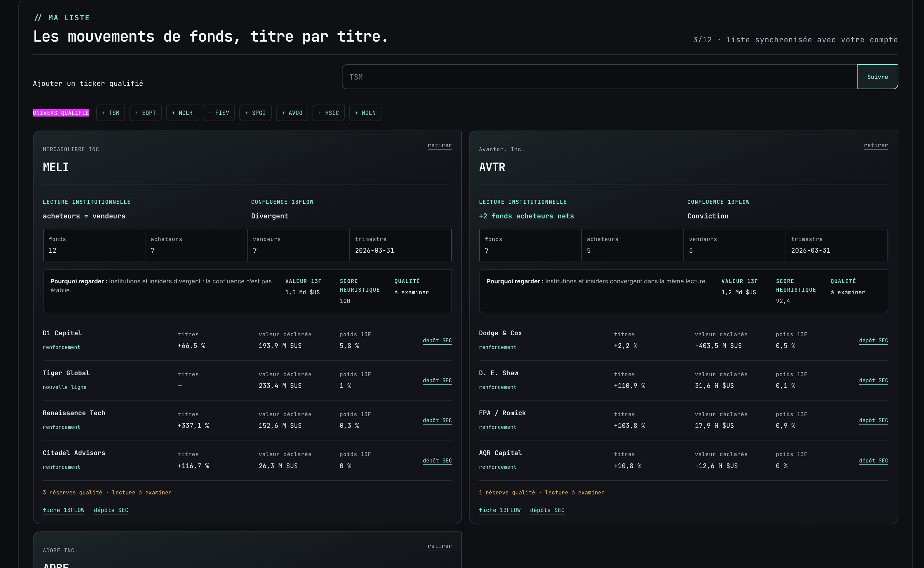Add the MDLN ticker chip

(x=365, y=113)
